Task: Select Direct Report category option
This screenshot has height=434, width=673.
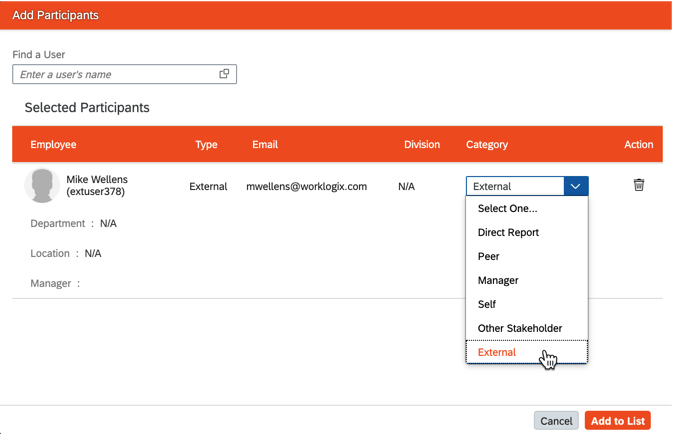Action: (508, 232)
